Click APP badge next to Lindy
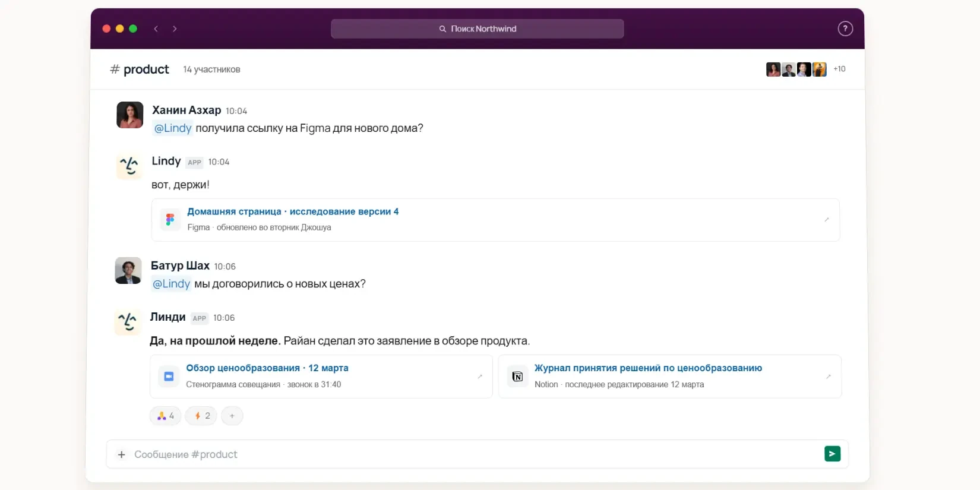Viewport: 980px width, 490px height. tap(195, 162)
